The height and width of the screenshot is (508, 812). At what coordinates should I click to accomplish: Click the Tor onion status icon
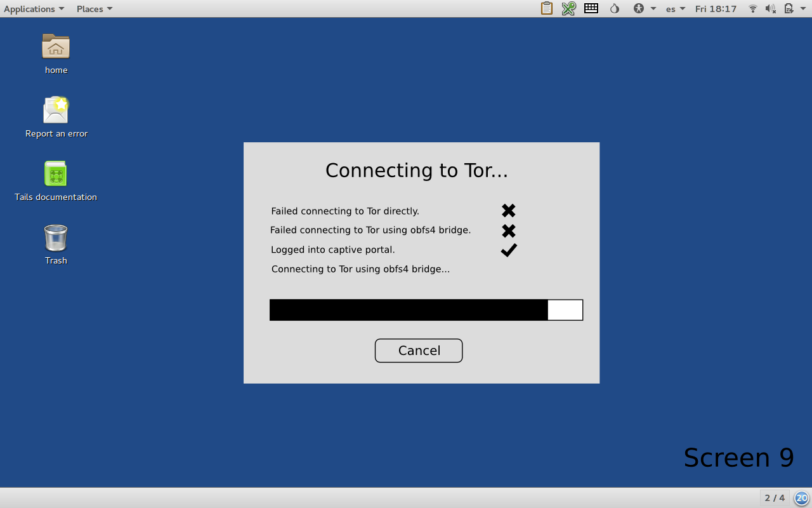pos(614,8)
